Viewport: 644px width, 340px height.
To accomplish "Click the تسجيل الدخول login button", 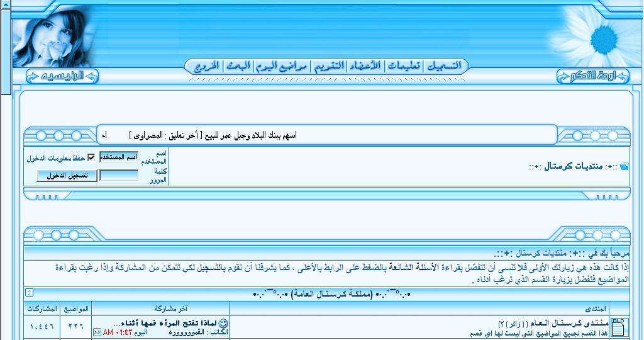I will 67,176.
